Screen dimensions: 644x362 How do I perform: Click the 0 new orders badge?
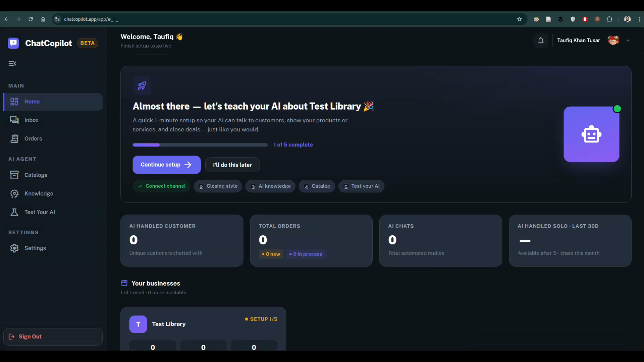coord(271,254)
